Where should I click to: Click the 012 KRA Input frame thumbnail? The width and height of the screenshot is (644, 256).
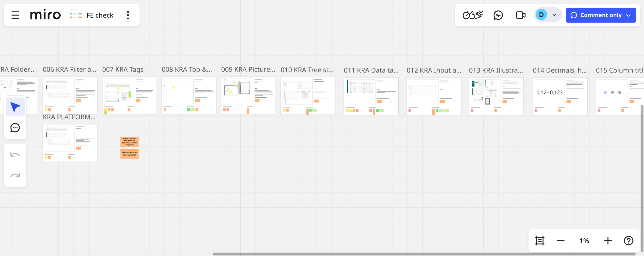point(434,96)
